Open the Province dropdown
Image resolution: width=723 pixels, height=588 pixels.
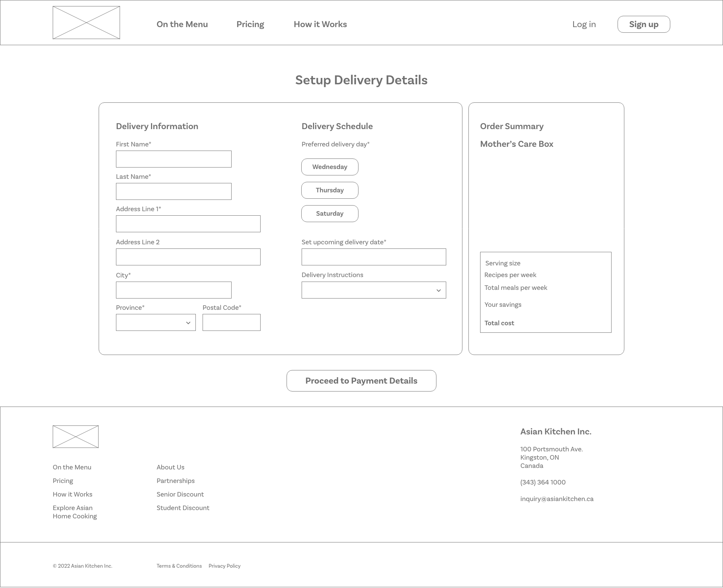pos(156,323)
